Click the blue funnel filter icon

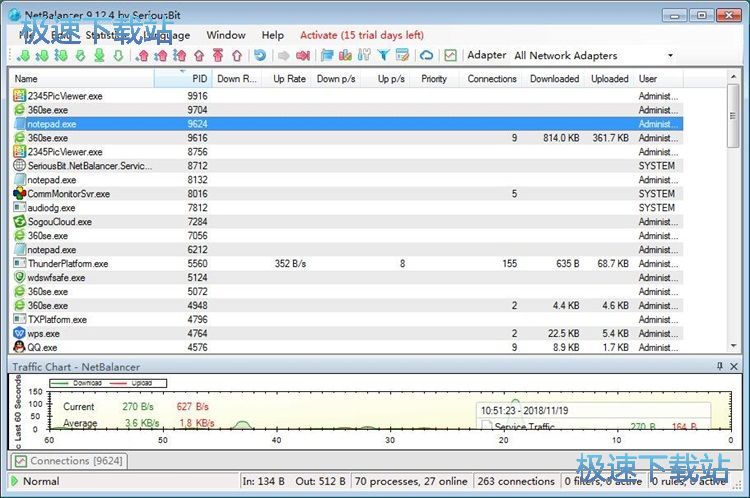pos(383,55)
